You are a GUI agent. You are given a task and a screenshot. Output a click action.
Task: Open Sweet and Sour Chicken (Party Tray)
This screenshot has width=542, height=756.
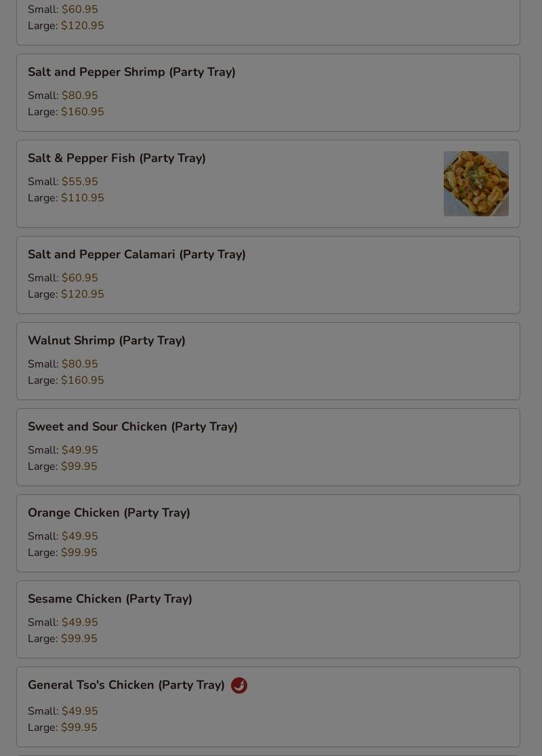268,447
